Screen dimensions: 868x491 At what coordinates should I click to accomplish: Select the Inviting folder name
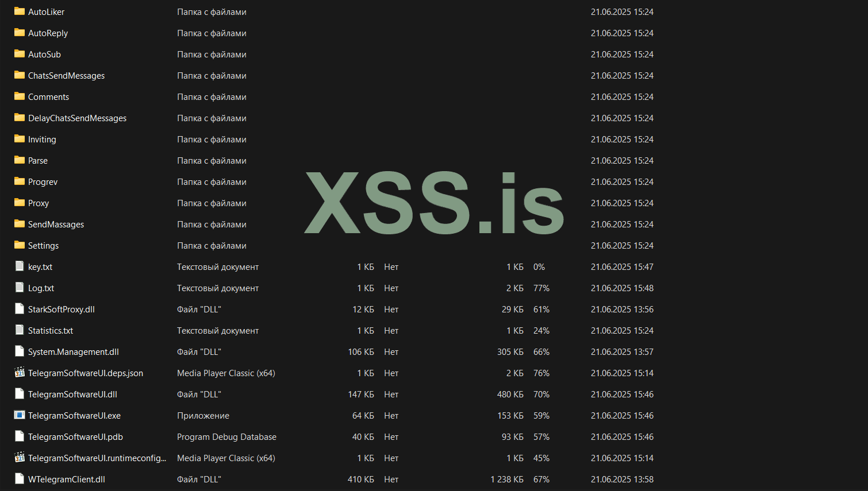42,140
